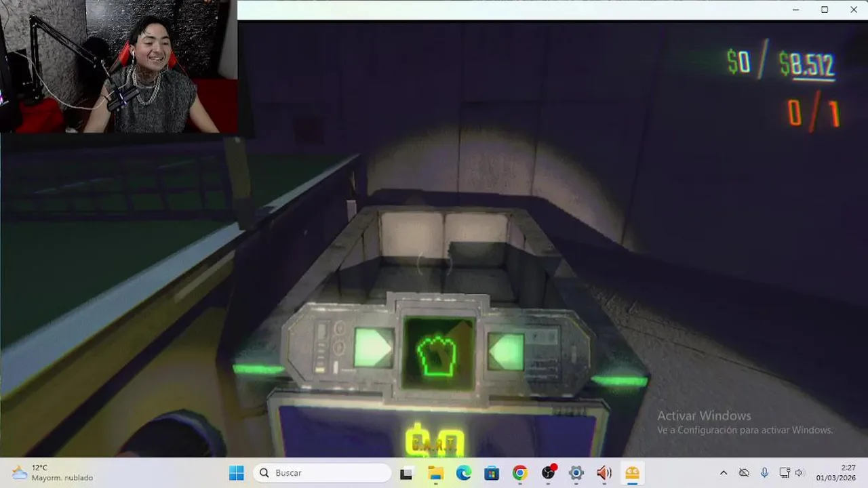Focus the Buscar search box
Screen dimensions: 868x488
tap(321, 472)
